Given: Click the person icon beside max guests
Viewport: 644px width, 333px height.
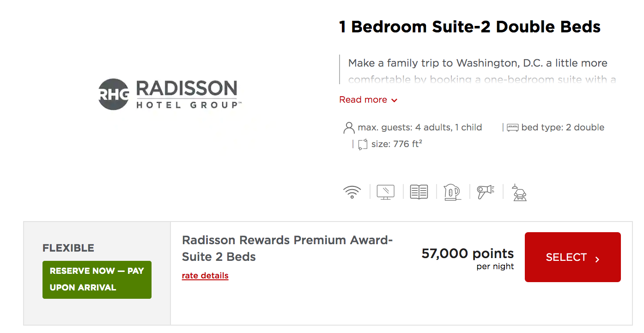Looking at the screenshot, I should tap(349, 128).
